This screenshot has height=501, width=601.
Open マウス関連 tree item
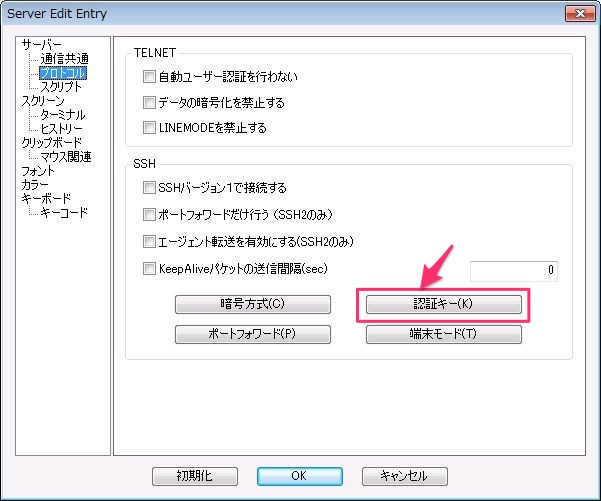[x=65, y=157]
